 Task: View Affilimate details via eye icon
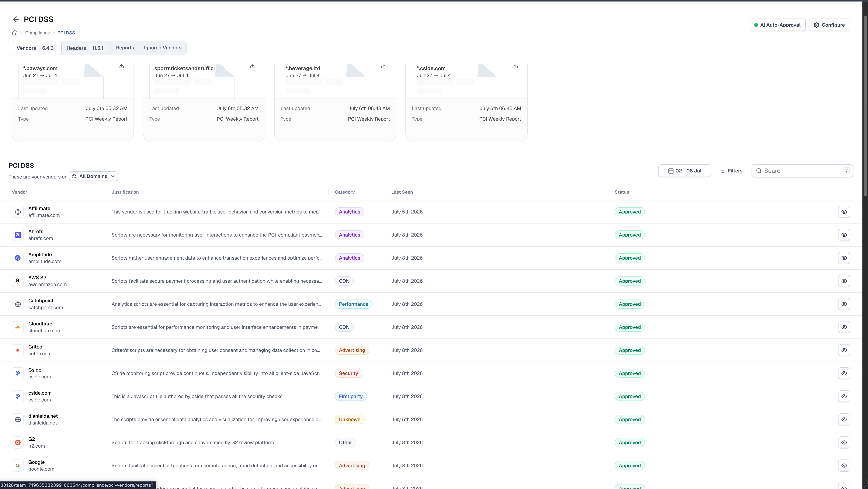844,212
